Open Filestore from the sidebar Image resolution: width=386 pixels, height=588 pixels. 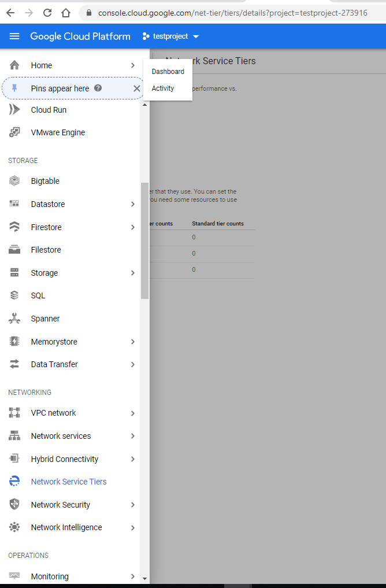[x=46, y=250]
